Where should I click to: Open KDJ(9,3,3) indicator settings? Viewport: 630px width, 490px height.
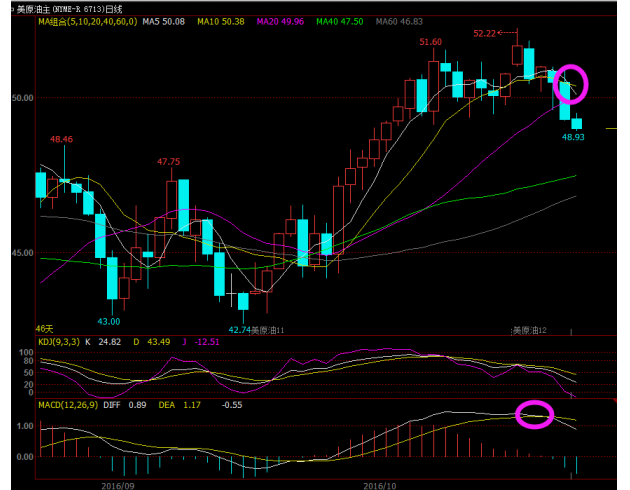(59, 342)
